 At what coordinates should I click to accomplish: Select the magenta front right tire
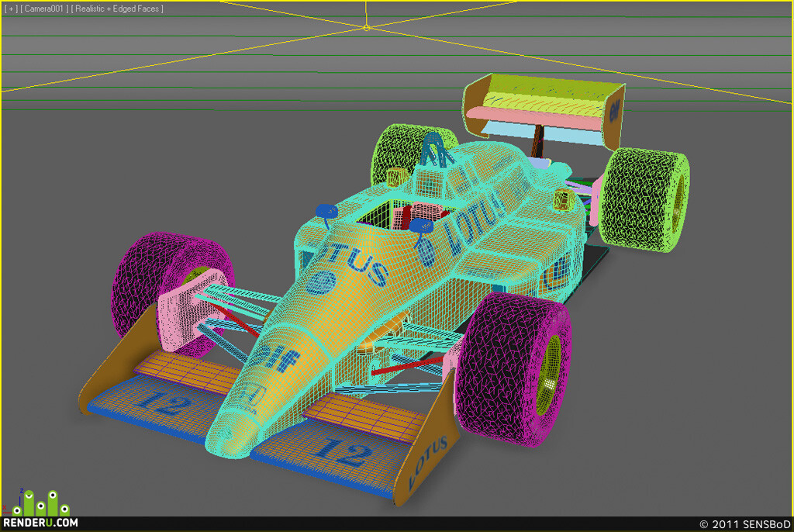[513, 370]
